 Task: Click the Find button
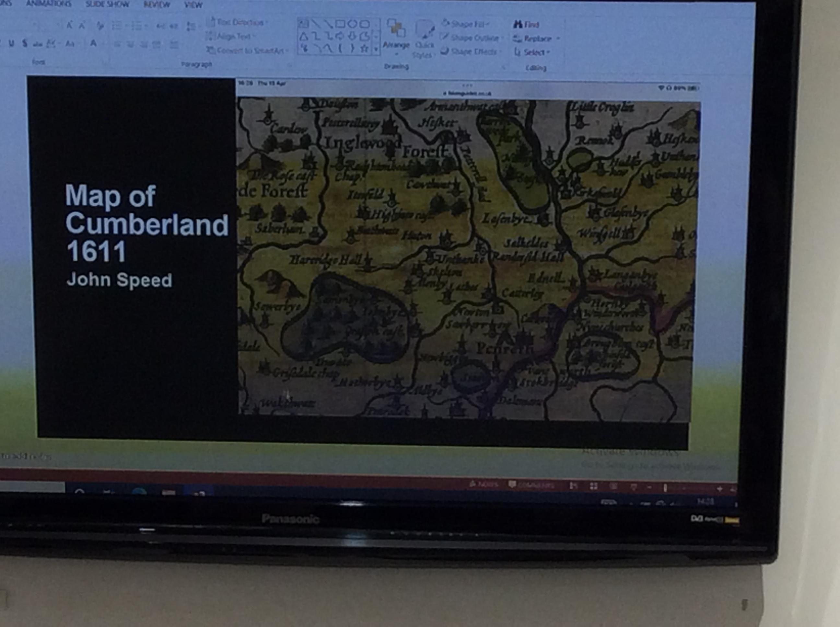(x=526, y=25)
